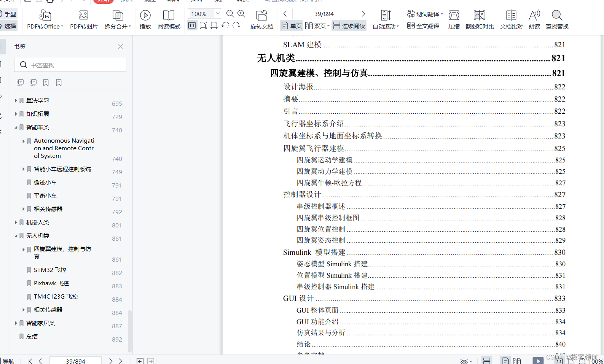Expand the 机器人类 bookmark
The image size is (604, 364).
16,222
